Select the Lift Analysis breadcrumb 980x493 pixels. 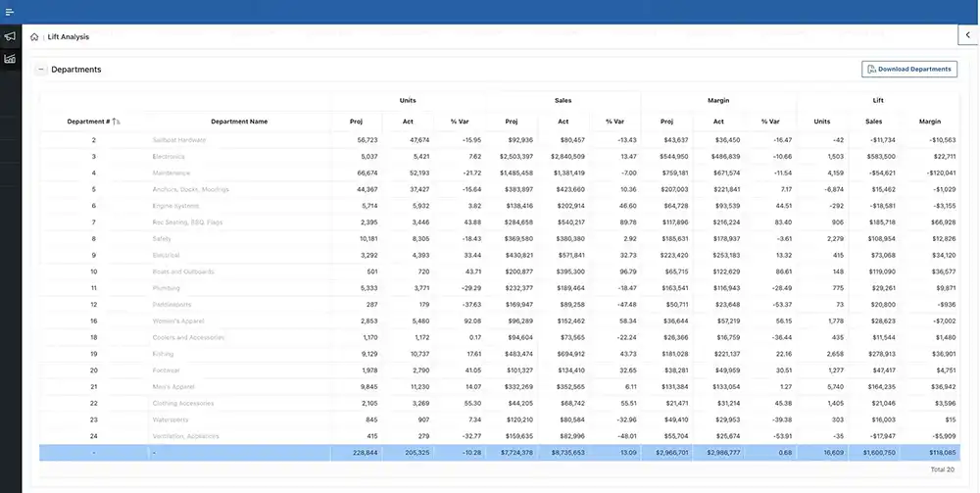point(69,37)
